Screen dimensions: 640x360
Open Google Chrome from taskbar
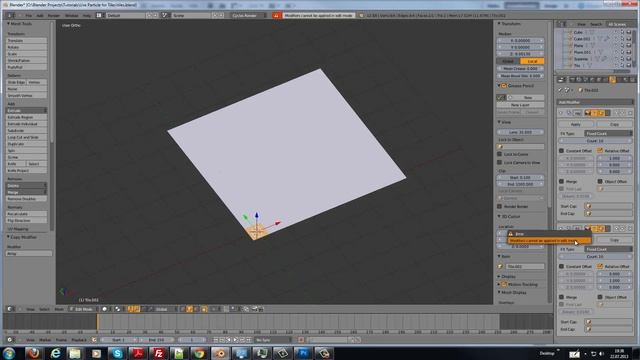pyautogui.click(x=200, y=353)
